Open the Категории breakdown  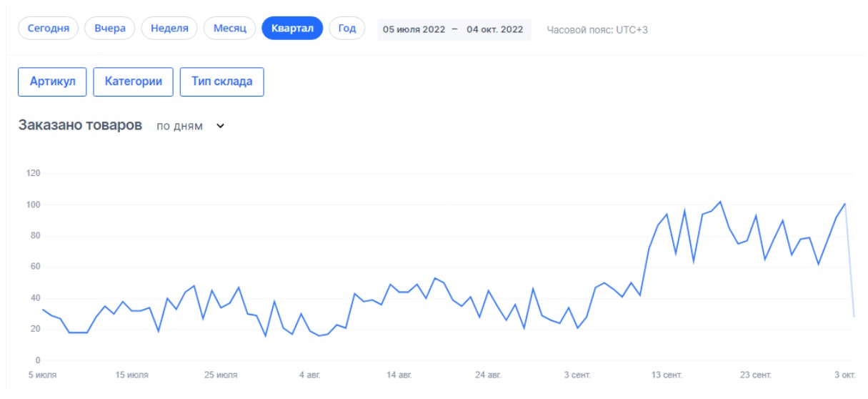(134, 82)
